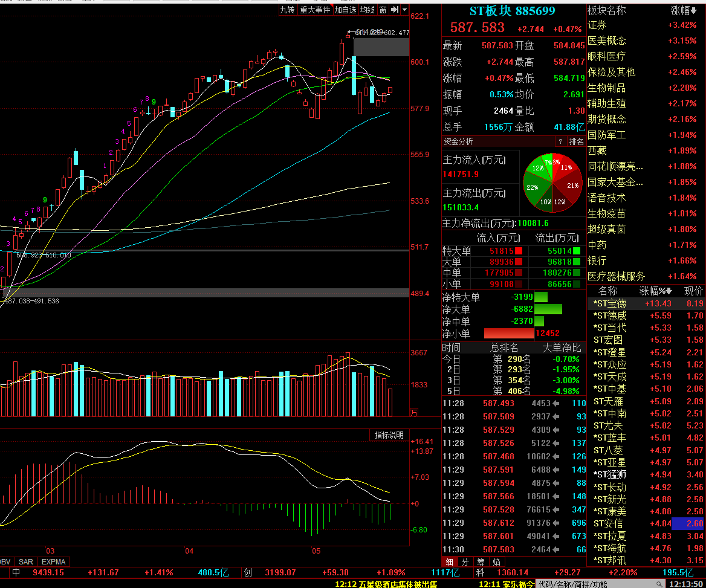
Task: Select the OBV indicator tab
Action: 5,562
